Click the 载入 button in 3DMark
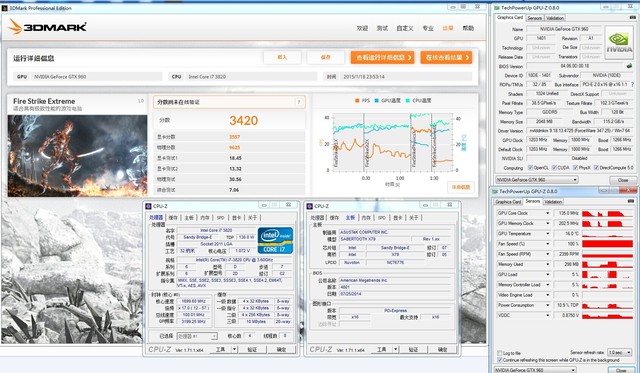The image size is (640, 373). coord(282,58)
